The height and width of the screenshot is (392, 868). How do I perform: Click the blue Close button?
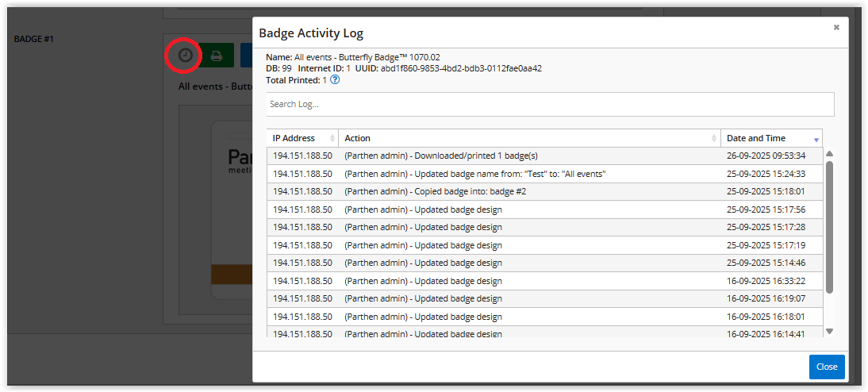tap(827, 367)
